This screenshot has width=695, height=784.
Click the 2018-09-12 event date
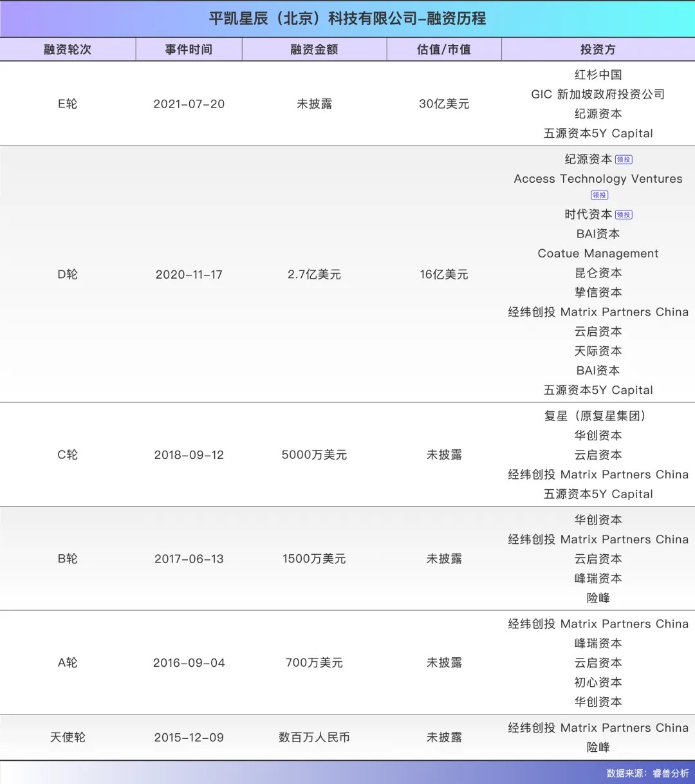coord(189,454)
